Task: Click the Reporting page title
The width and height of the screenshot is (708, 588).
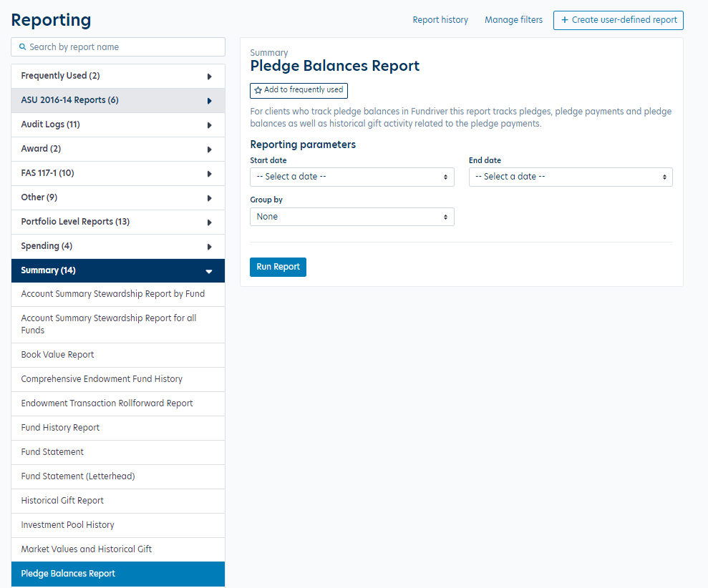Action: pos(51,20)
